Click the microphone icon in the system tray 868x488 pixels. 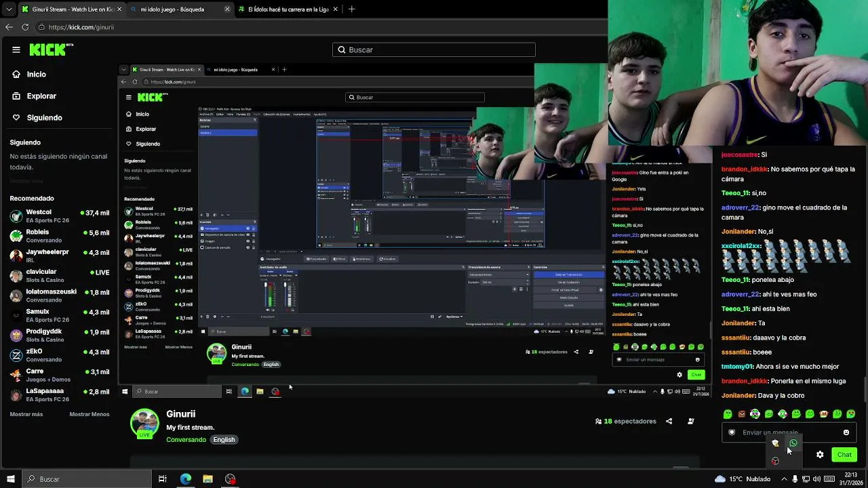[x=795, y=479]
